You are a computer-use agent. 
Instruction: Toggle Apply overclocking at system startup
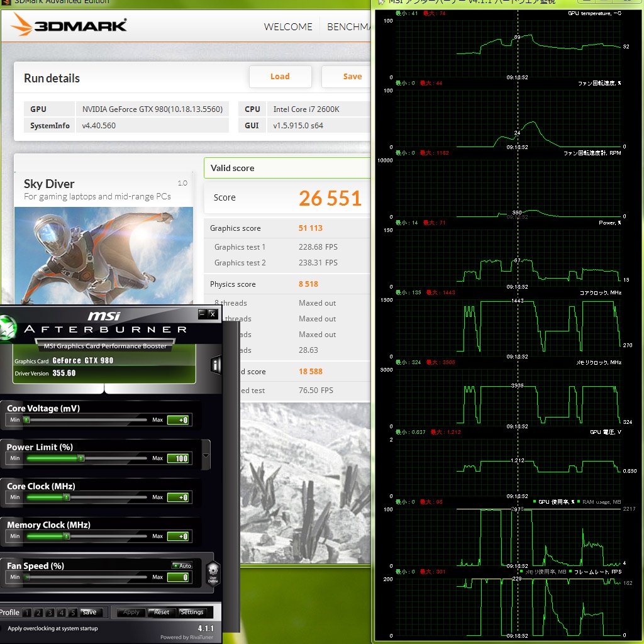pyautogui.click(x=53, y=628)
